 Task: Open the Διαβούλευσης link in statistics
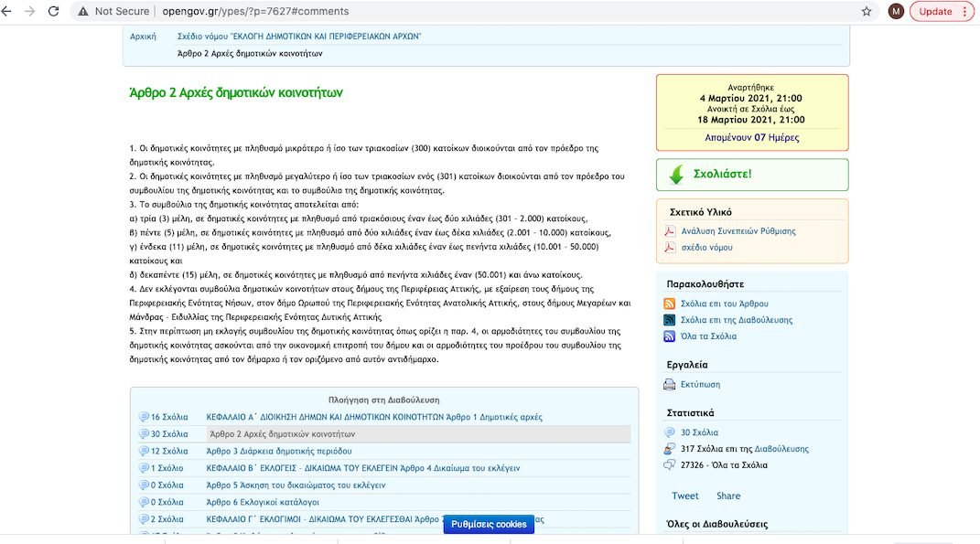point(781,448)
